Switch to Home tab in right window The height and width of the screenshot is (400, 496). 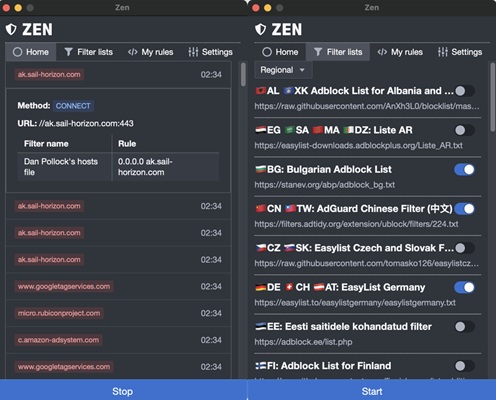(x=280, y=52)
